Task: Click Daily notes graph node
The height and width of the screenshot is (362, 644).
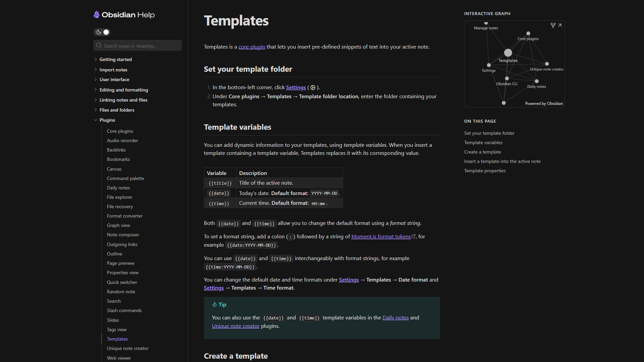Action: point(537,81)
